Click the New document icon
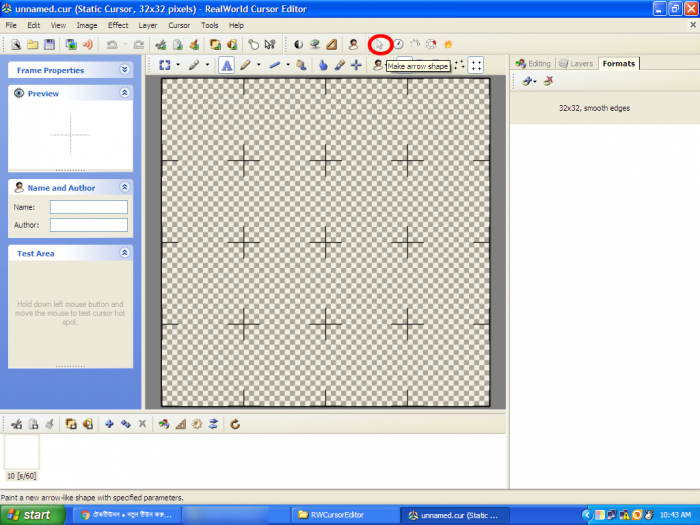This screenshot has width=700, height=525. click(x=16, y=45)
